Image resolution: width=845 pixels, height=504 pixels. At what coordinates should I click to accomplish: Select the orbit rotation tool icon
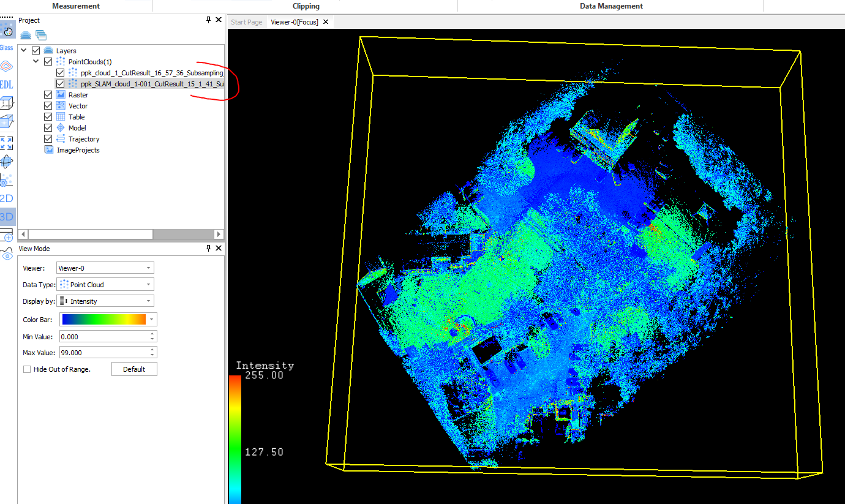[7, 162]
